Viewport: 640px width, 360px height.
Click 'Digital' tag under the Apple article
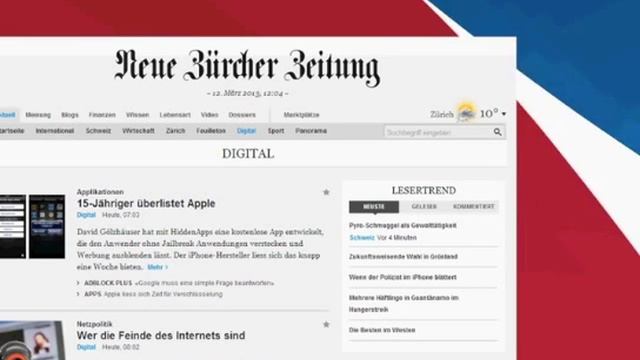[86, 215]
